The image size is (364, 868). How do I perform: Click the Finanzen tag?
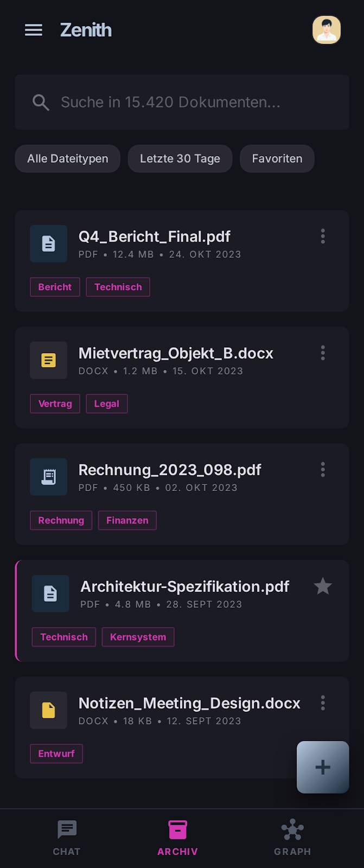(127, 520)
